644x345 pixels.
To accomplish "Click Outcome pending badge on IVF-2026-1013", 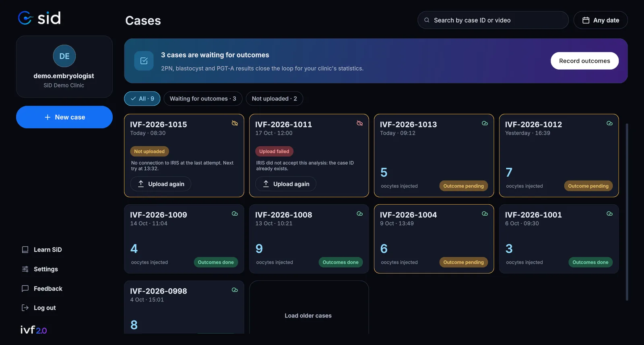I will (464, 186).
